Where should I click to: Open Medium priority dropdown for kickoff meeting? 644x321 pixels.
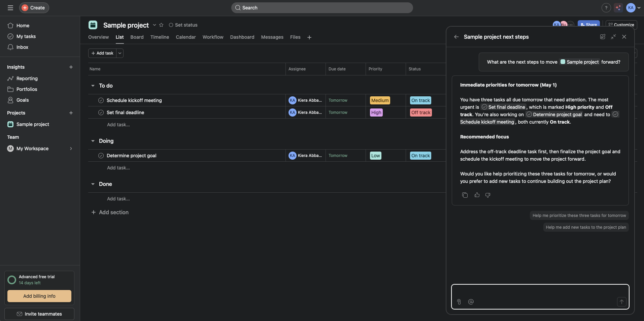pyautogui.click(x=380, y=100)
